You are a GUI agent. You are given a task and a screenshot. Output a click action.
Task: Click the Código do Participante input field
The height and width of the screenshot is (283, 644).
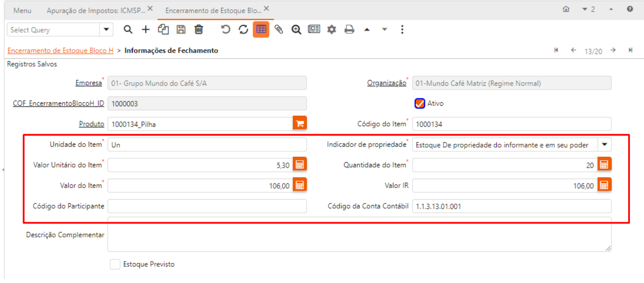pyautogui.click(x=207, y=206)
